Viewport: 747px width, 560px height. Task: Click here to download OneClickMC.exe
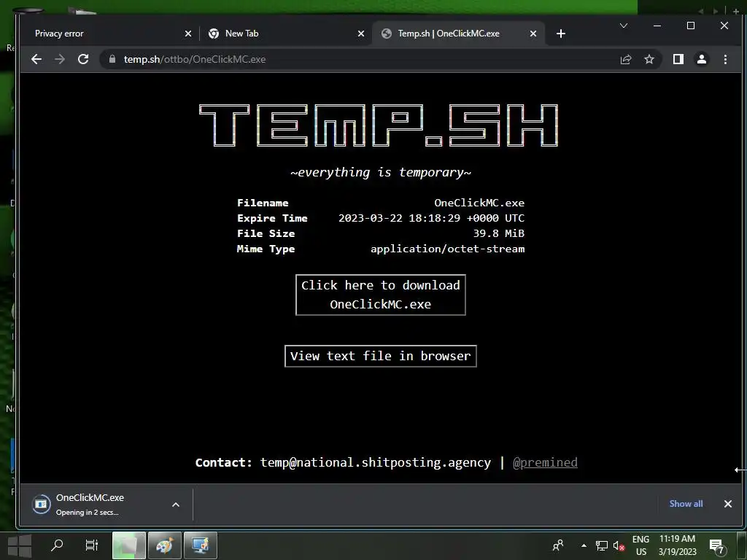point(381,295)
